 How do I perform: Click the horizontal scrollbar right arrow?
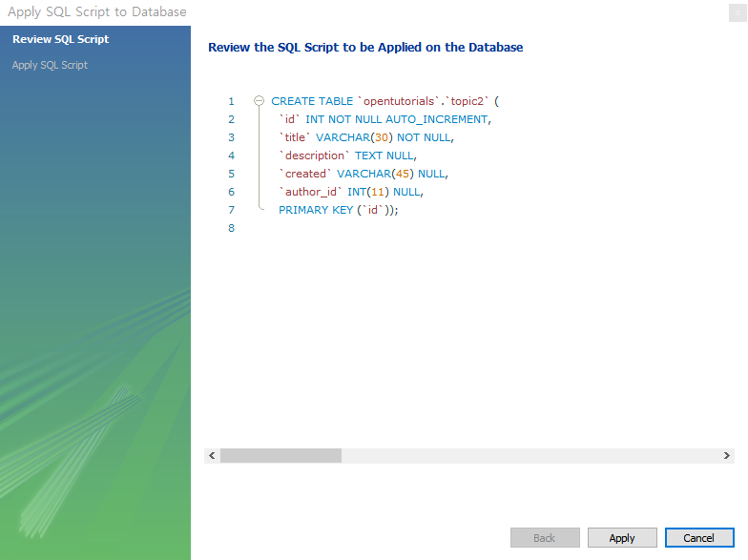[727, 456]
